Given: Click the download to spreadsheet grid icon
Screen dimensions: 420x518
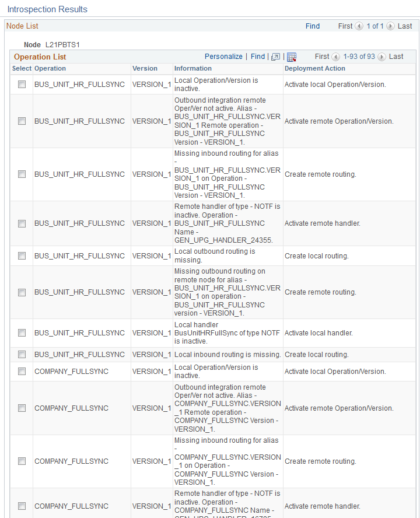Looking at the screenshot, I should (x=292, y=57).
